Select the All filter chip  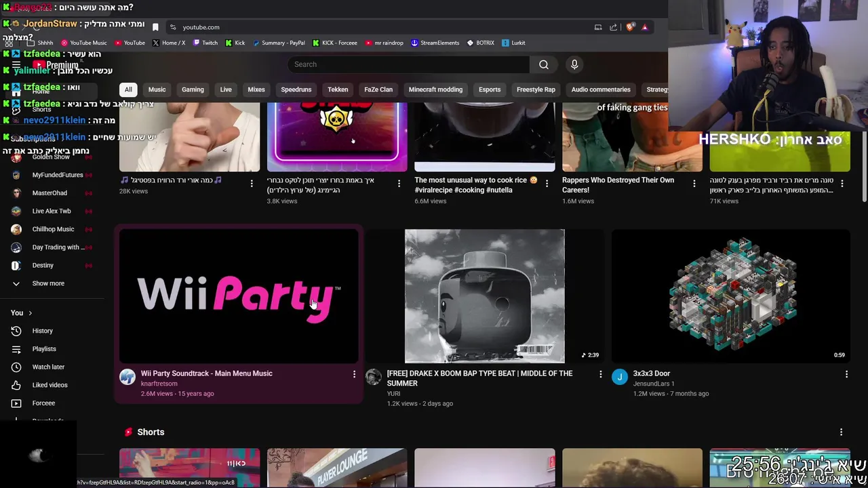[128, 89]
